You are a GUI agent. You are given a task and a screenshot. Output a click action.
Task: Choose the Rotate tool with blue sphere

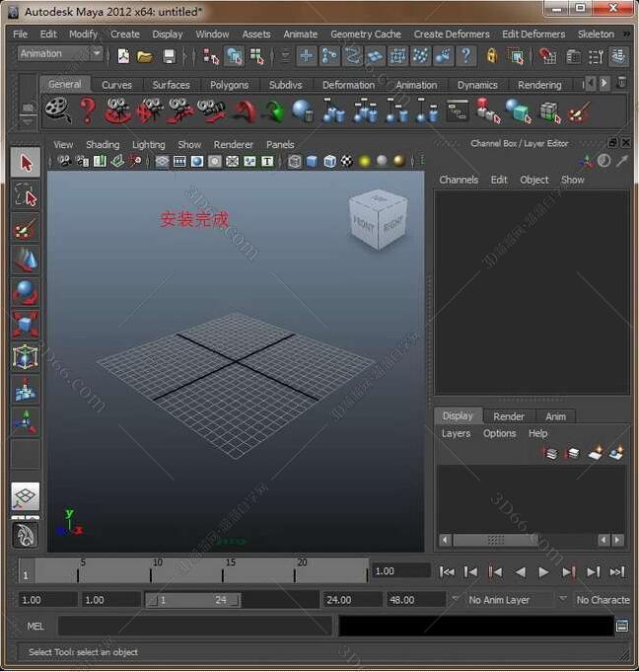click(x=25, y=292)
